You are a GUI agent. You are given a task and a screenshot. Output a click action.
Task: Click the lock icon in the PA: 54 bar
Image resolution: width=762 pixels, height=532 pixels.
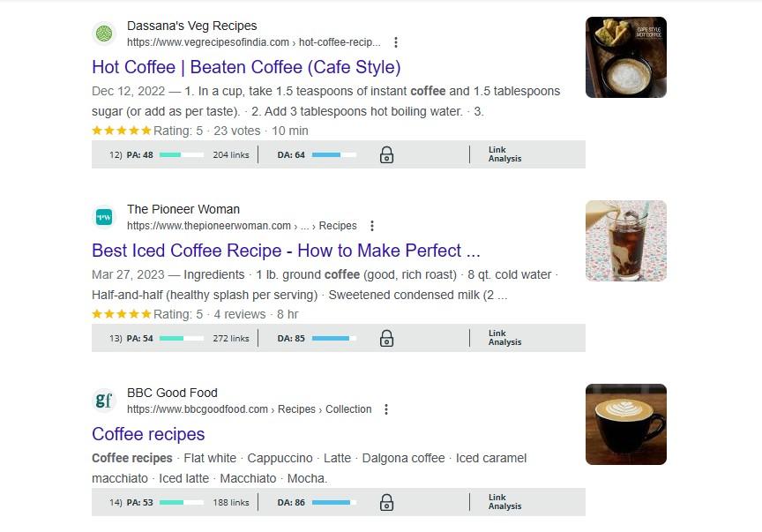coord(387,338)
